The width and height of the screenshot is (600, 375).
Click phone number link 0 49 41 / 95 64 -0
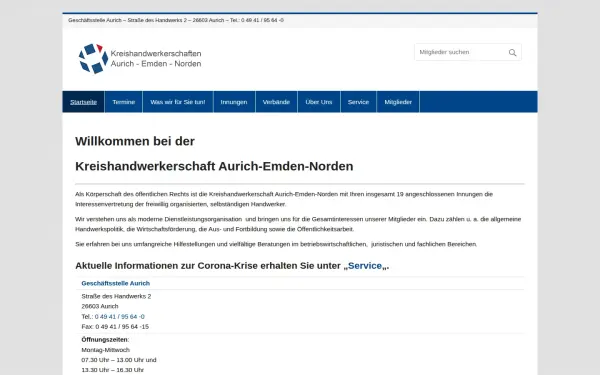pos(120,316)
